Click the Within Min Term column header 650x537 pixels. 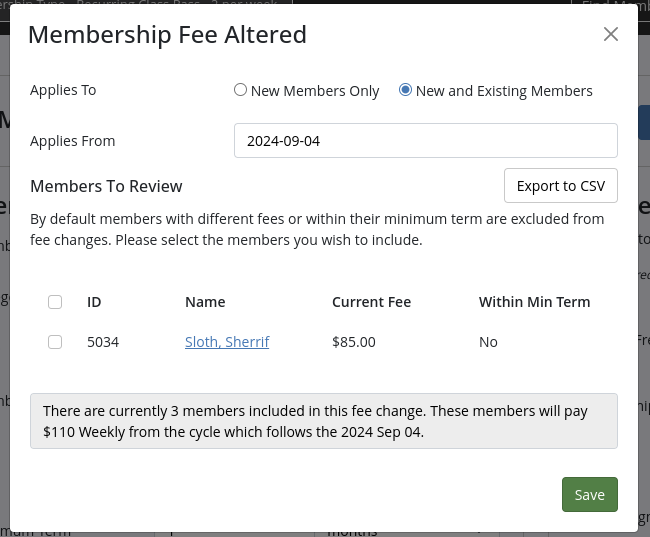pos(534,302)
